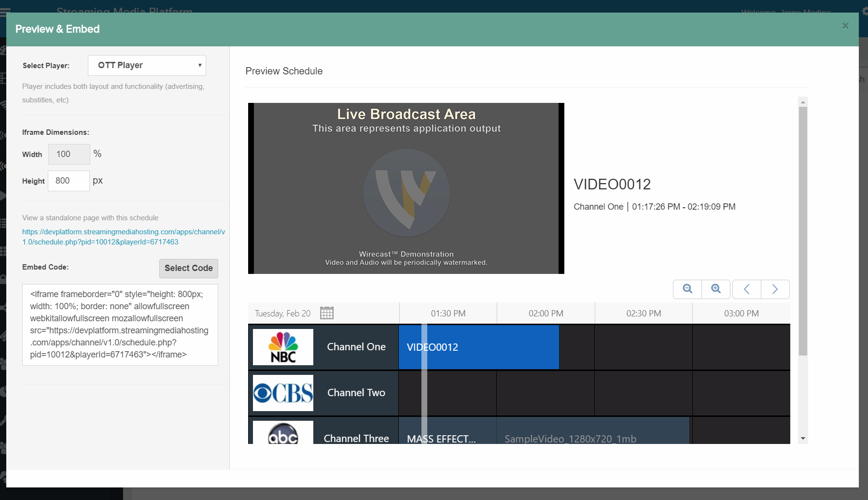Click the Select Code button
The image size is (868, 500).
click(188, 268)
